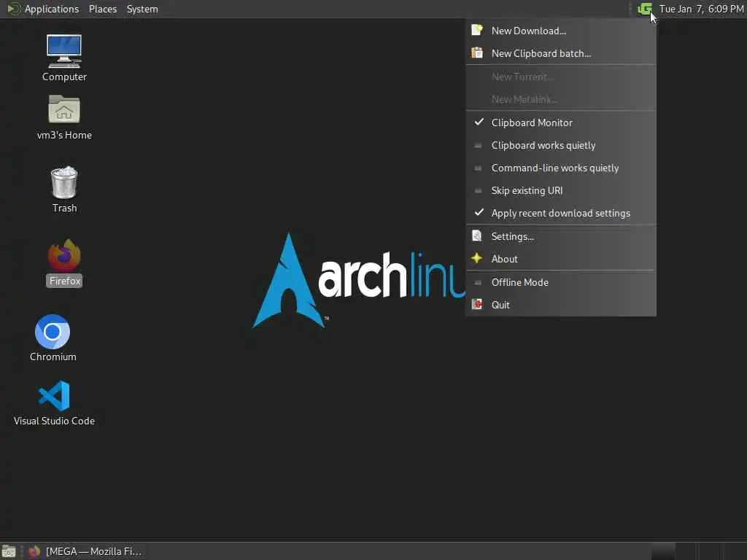Click the Show Desktop panel button

(9, 551)
